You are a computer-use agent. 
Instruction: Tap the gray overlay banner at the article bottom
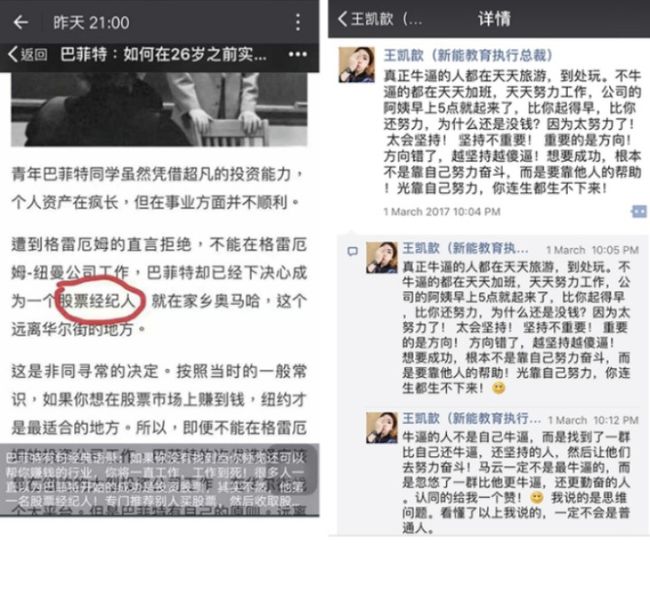(159, 480)
